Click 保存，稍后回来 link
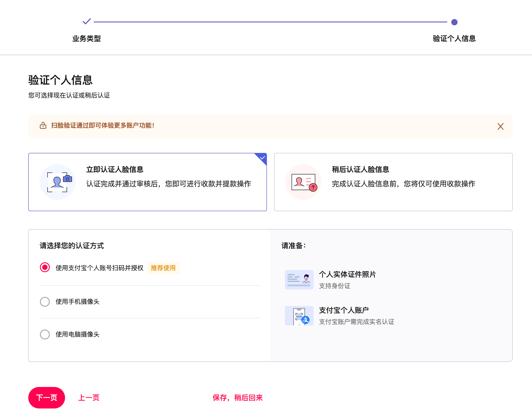 [x=238, y=397]
